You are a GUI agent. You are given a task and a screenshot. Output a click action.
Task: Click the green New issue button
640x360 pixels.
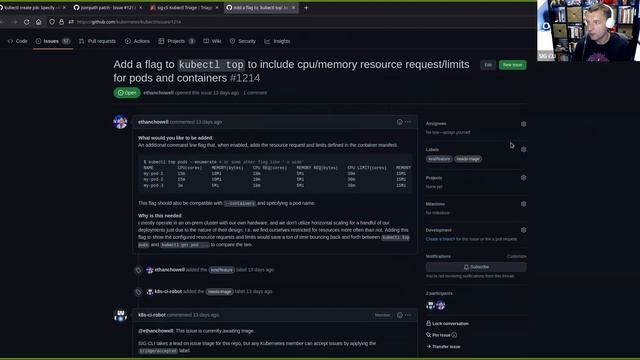(512, 65)
